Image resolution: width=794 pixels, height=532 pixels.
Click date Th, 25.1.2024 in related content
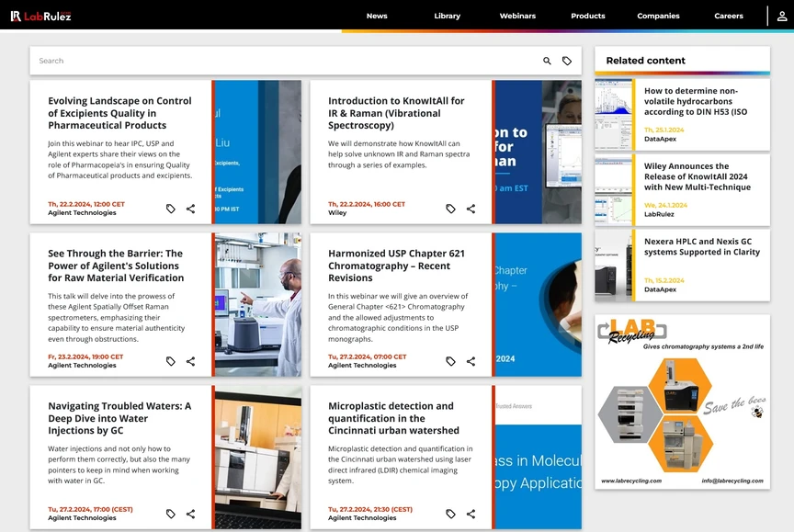[x=664, y=130]
